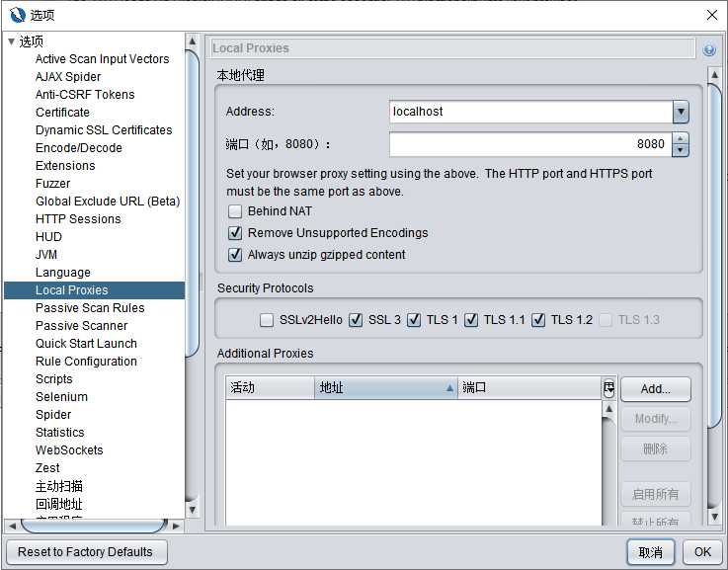Sort by the 地址 column arrow
This screenshot has width=728, height=570.
449,388
